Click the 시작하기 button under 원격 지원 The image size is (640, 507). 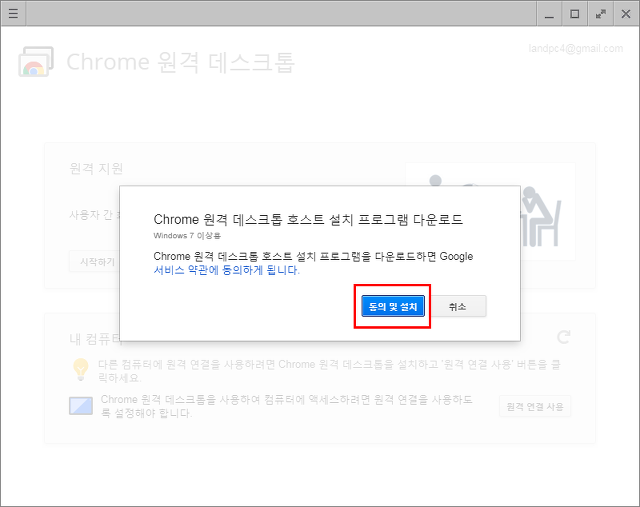coord(95,261)
